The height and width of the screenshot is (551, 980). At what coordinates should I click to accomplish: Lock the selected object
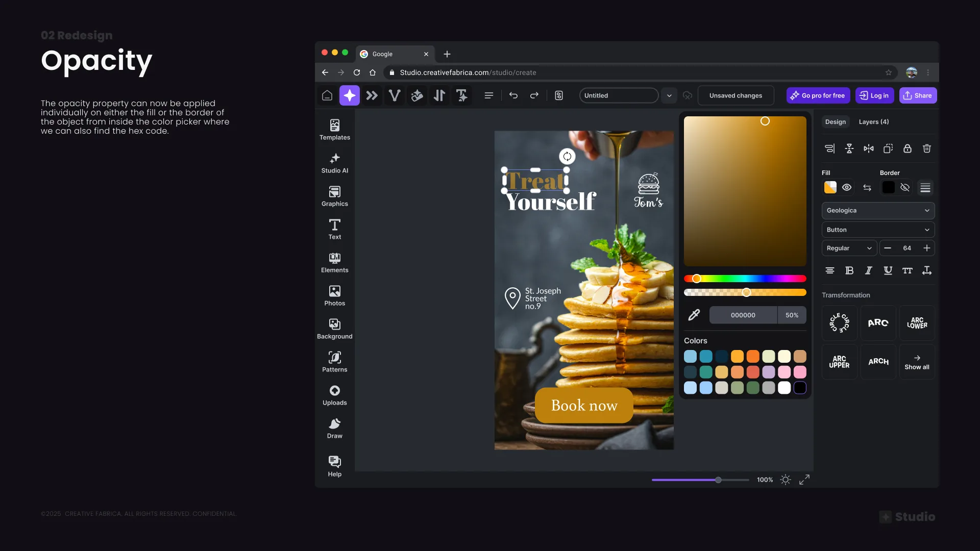coord(908,148)
